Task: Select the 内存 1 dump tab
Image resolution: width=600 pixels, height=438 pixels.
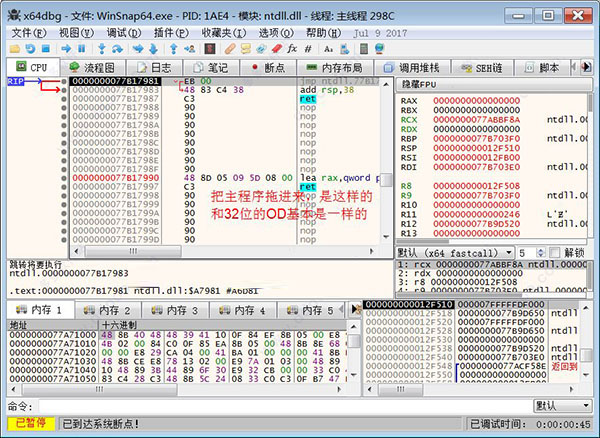Action: [x=40, y=310]
